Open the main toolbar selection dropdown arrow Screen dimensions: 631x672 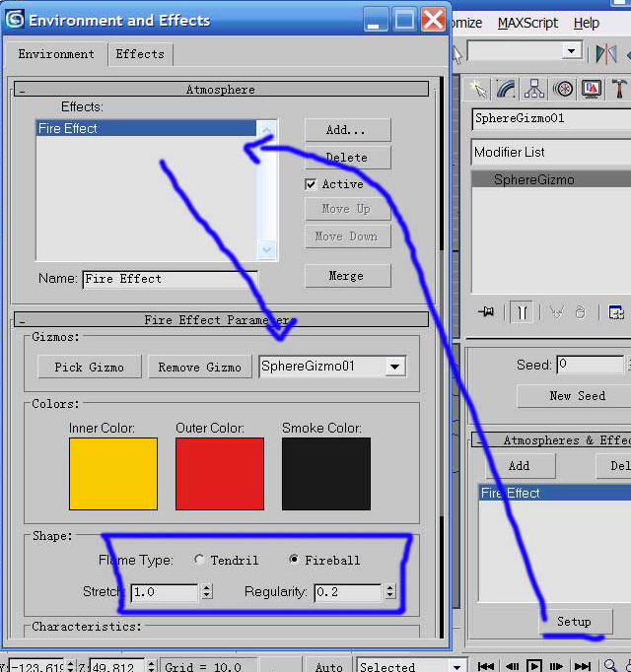(x=572, y=51)
